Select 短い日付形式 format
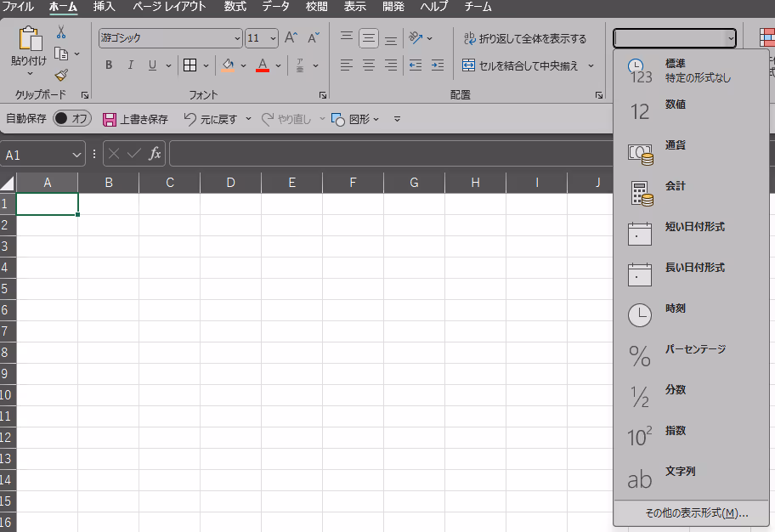Viewport: 775px width, 532px height. click(691, 234)
